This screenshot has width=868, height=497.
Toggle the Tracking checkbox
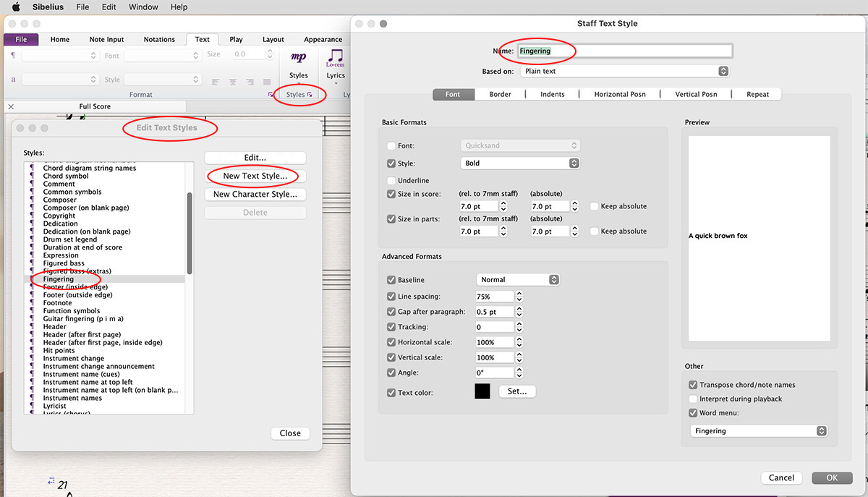(x=391, y=327)
